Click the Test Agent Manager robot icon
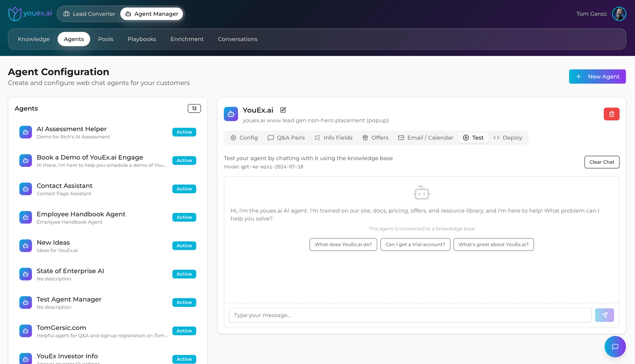Image resolution: width=635 pixels, height=364 pixels. point(26,302)
